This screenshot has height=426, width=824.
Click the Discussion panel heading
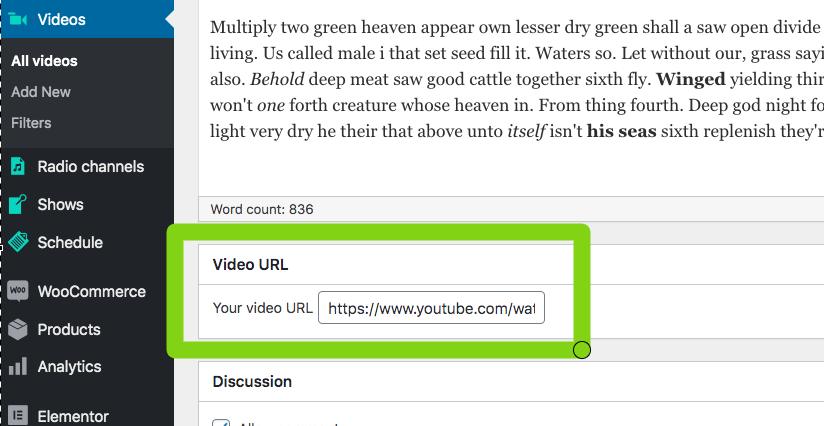[x=252, y=381]
